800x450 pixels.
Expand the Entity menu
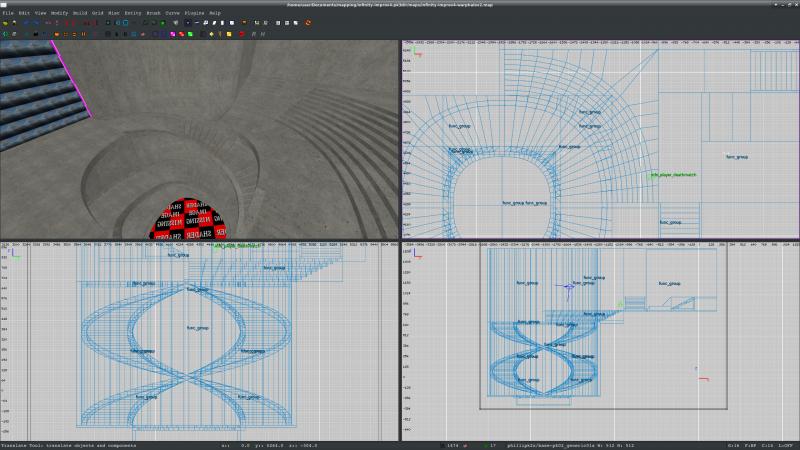click(x=132, y=13)
